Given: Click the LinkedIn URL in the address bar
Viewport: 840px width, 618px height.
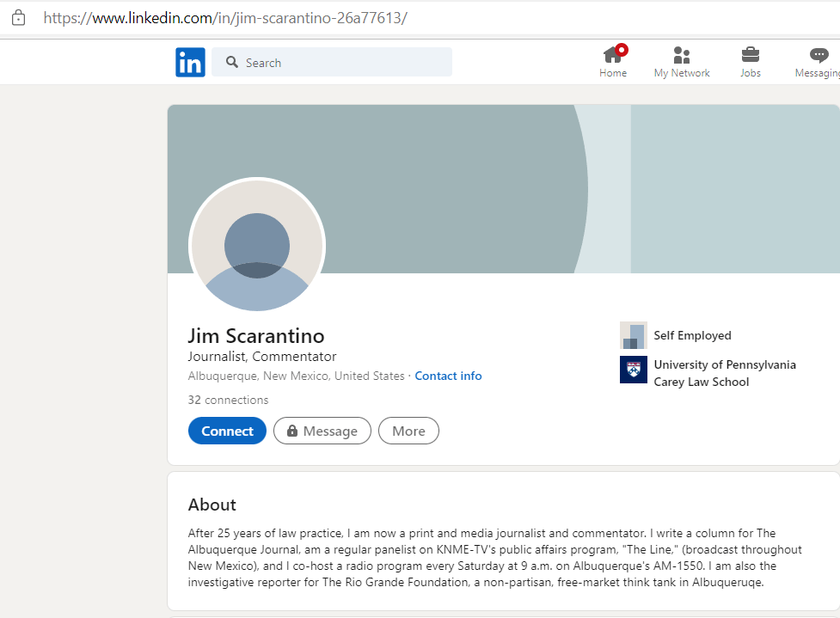Looking at the screenshot, I should tap(225, 17).
